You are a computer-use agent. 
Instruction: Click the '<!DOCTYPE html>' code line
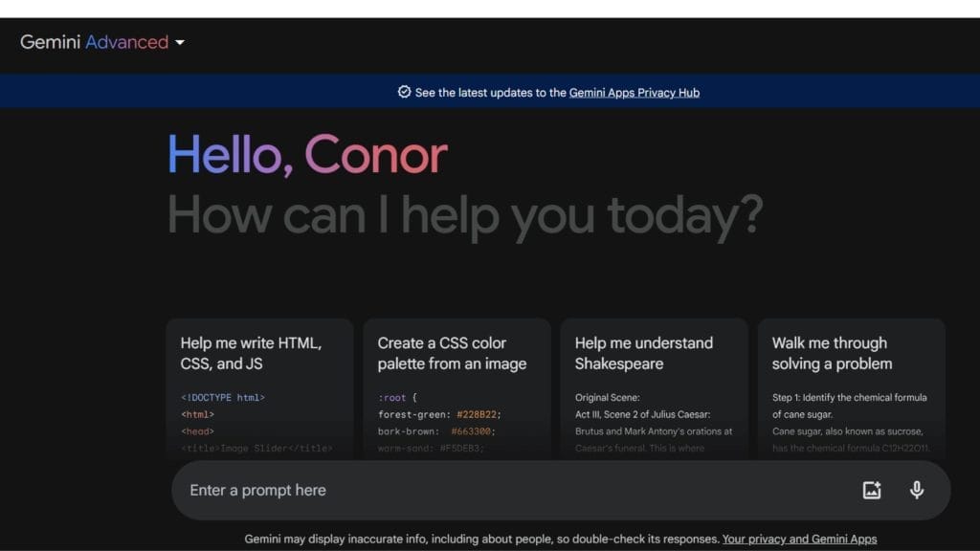click(x=223, y=397)
